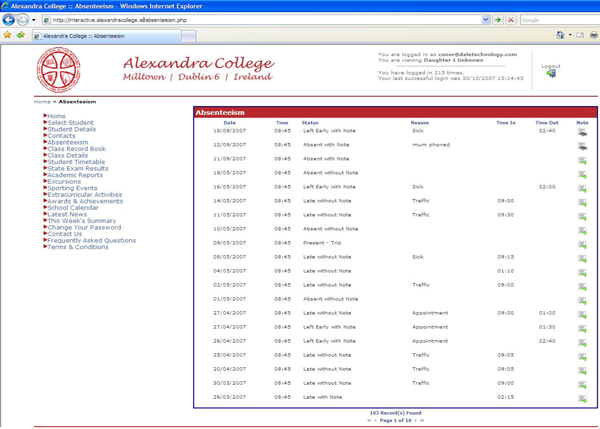Open Sporting Events sidebar link
This screenshot has width=600, height=429.
pyautogui.click(x=72, y=188)
